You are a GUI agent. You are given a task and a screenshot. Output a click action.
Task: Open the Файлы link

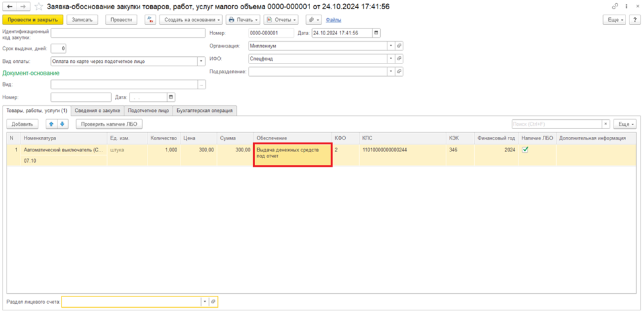[333, 20]
